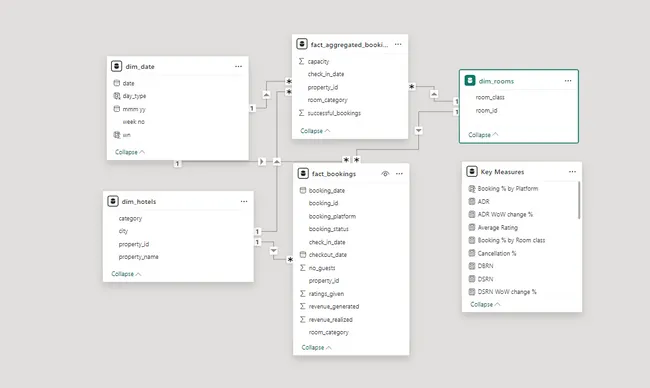Screen dimensions: 650x388
Task: Open more options for dim_hotels
Action: [x=244, y=201]
